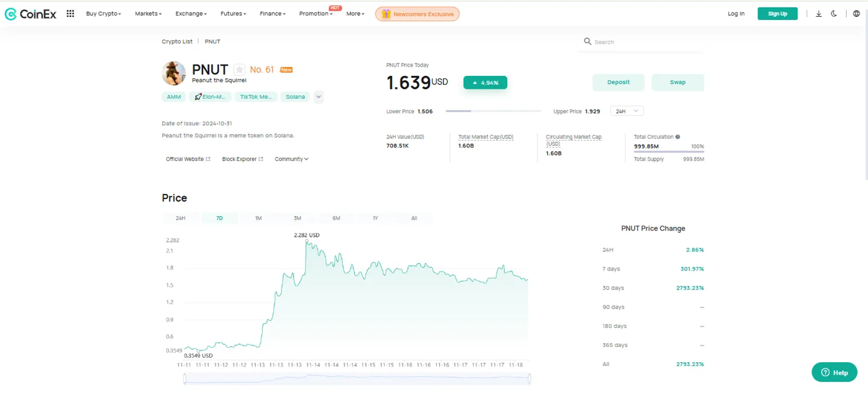Go to Crypto List breadcrumb
The height and width of the screenshot is (405, 868).
click(x=177, y=41)
